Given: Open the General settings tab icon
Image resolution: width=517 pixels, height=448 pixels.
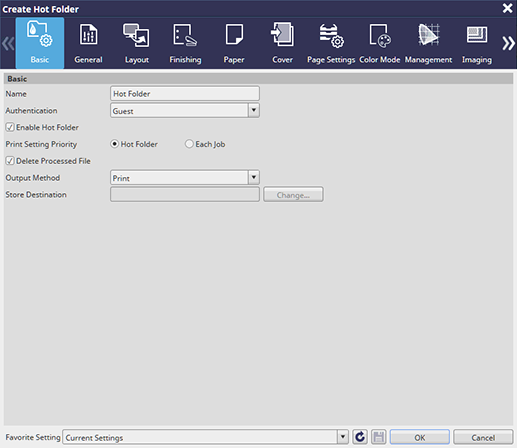Looking at the screenshot, I should (88, 35).
